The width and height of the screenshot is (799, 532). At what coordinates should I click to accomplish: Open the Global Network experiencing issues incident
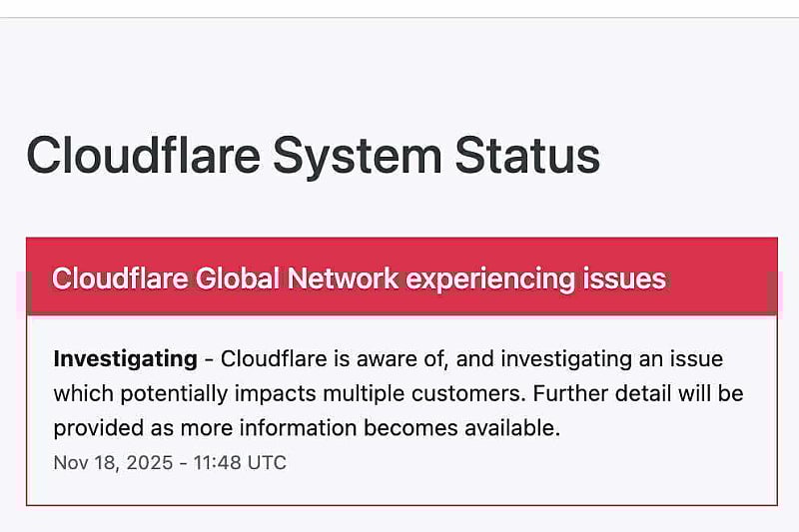[x=359, y=278]
